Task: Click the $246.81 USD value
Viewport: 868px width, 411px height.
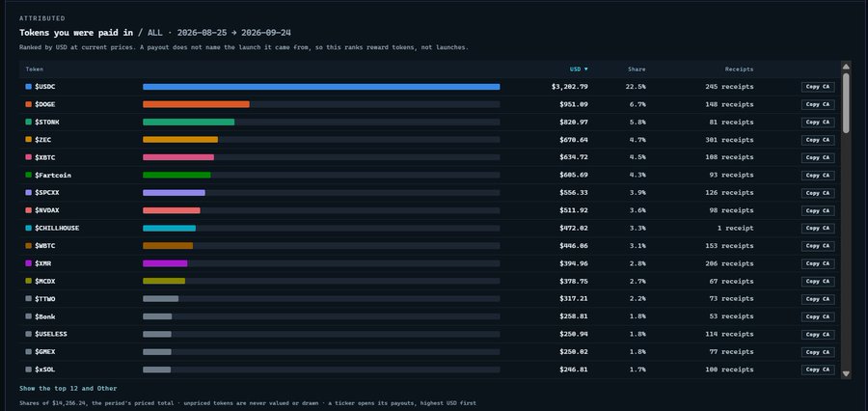Action: 574,370
